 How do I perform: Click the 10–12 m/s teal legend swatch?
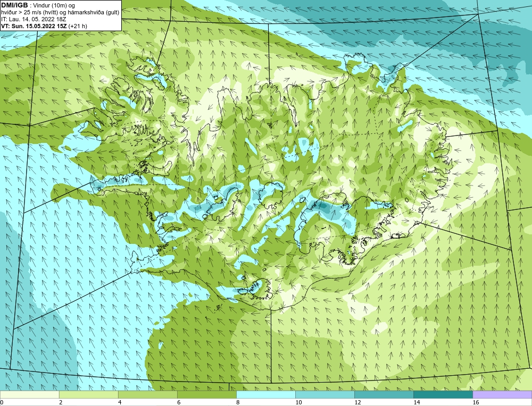click(325, 394)
